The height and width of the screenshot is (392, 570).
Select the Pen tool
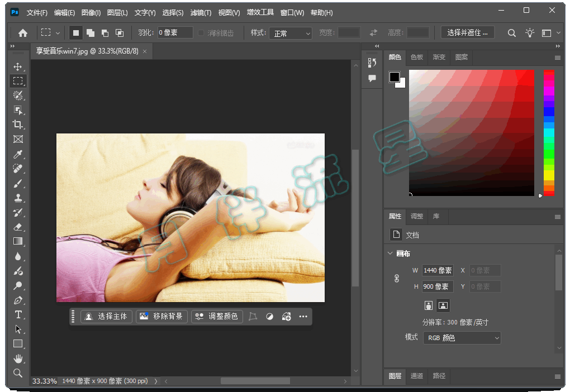(18, 300)
